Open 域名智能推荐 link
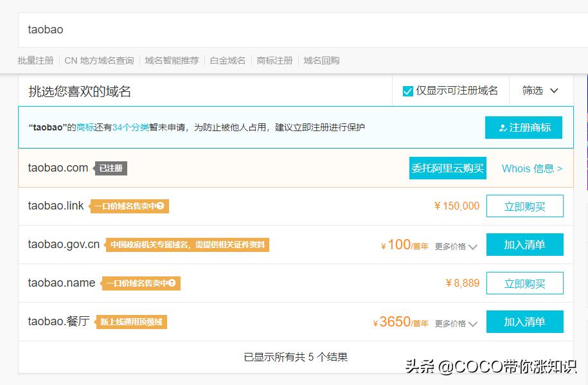 (172, 60)
